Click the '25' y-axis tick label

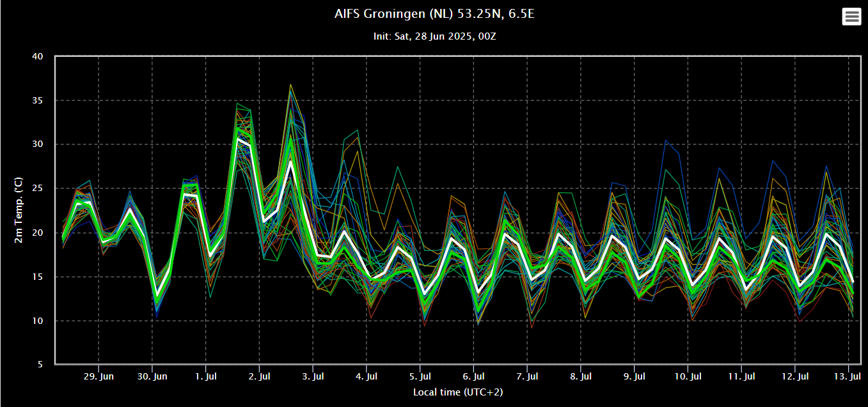(37, 188)
